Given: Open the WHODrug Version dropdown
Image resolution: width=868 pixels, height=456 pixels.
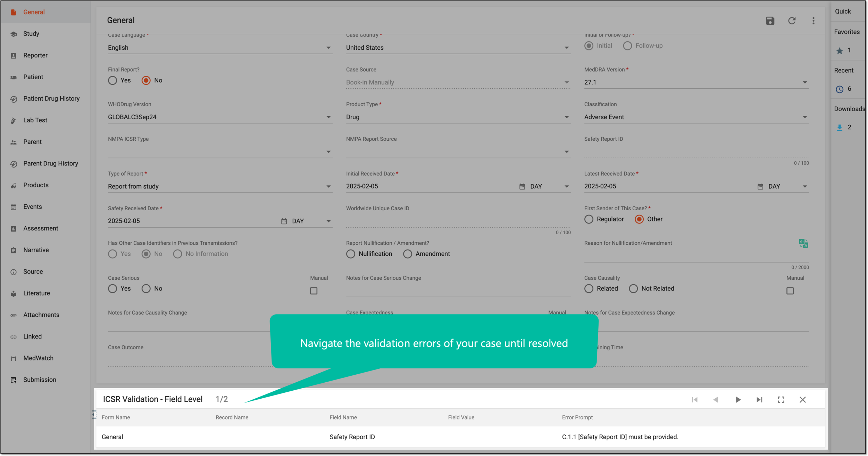Looking at the screenshot, I should [x=220, y=117].
